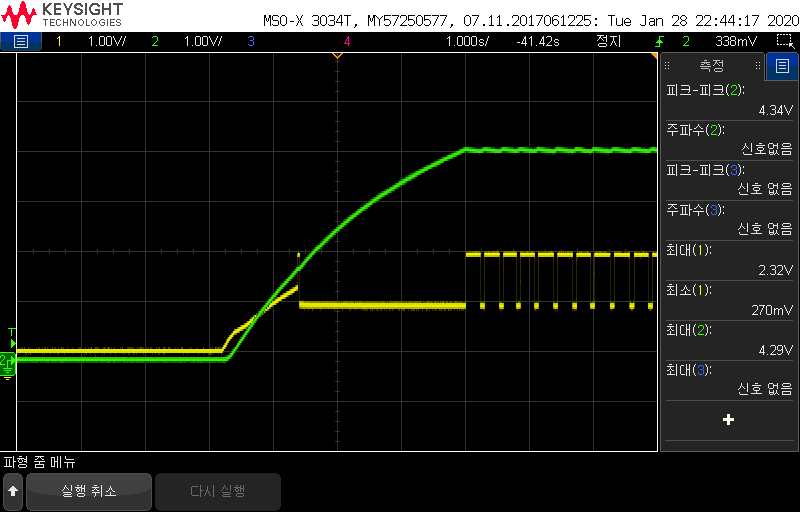Viewport: 800px width, 512px height.
Task: Enable channel 3
Action: pos(251,41)
